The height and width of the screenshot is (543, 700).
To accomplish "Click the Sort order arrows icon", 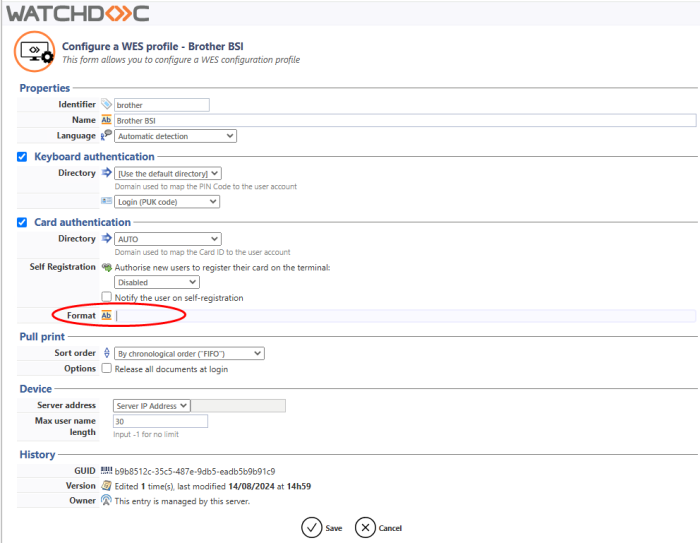I will coord(107,353).
